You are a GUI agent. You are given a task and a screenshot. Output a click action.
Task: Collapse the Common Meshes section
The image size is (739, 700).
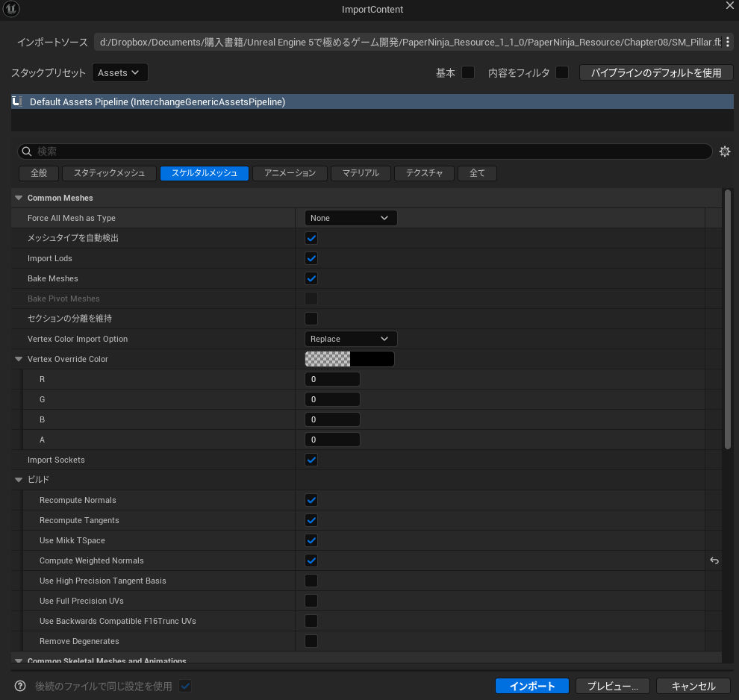(19, 198)
